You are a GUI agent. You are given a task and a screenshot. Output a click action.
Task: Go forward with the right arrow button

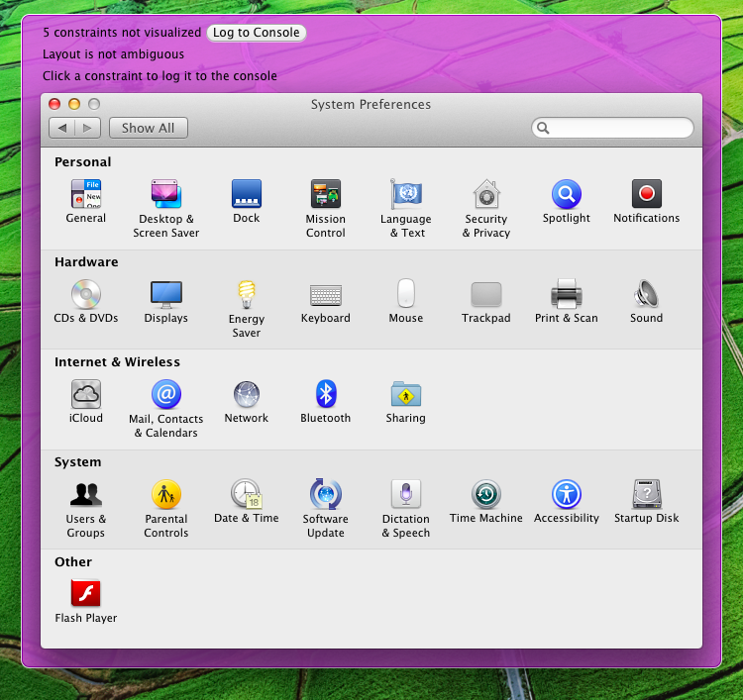(x=87, y=128)
